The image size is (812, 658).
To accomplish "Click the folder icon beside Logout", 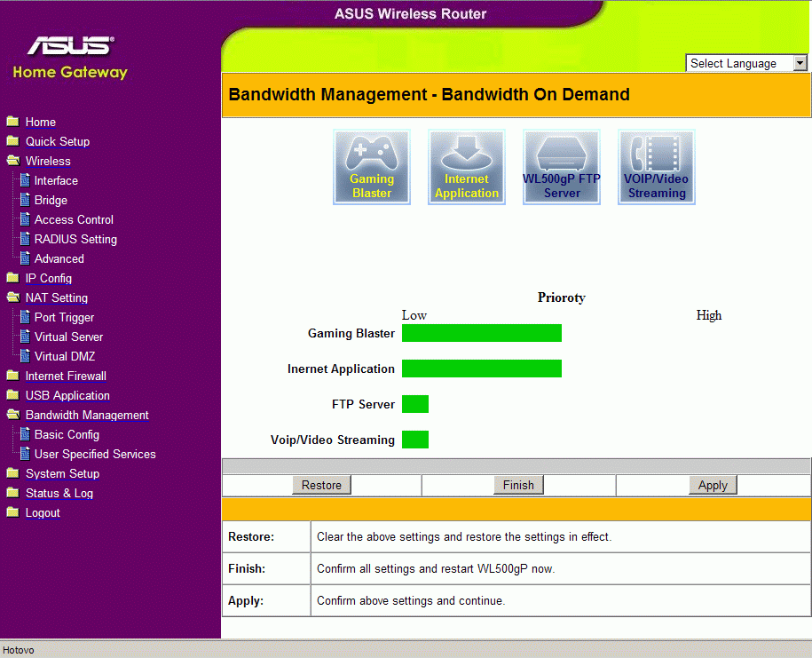I will [x=13, y=512].
